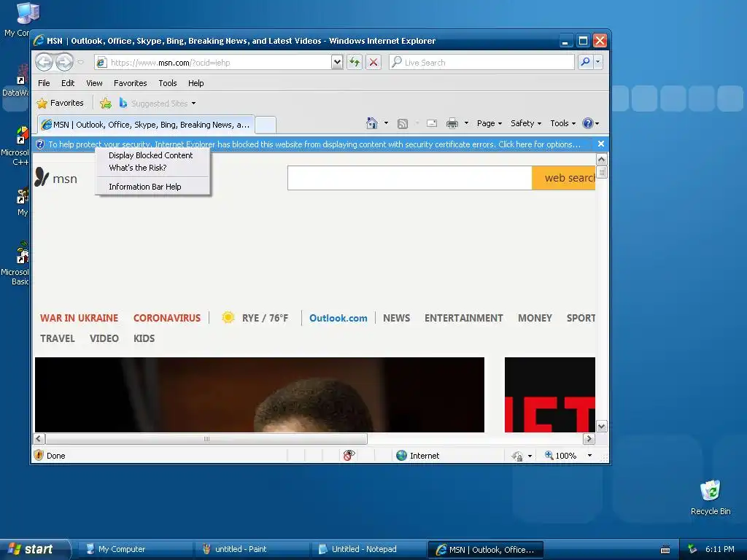
Task: Select Information Bar Help
Action: (145, 187)
